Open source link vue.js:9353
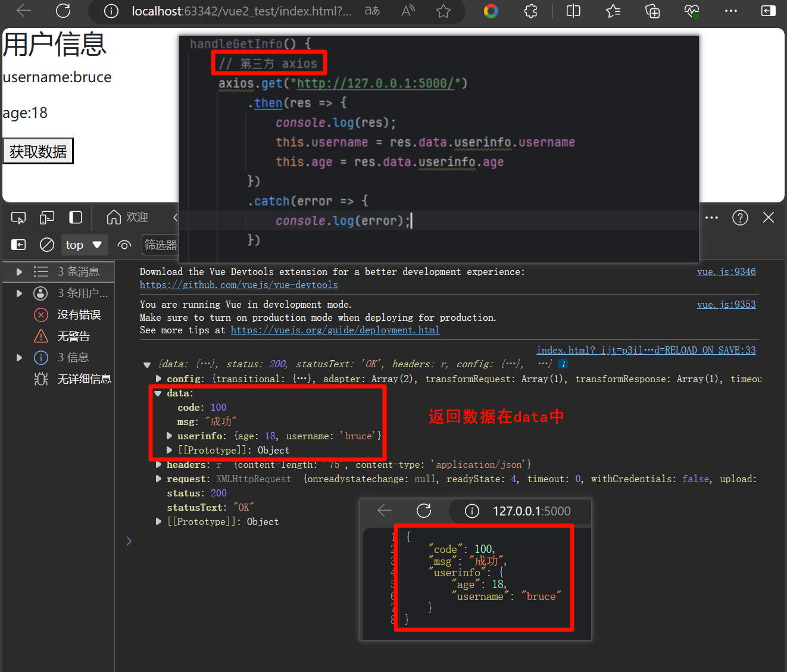 [726, 304]
